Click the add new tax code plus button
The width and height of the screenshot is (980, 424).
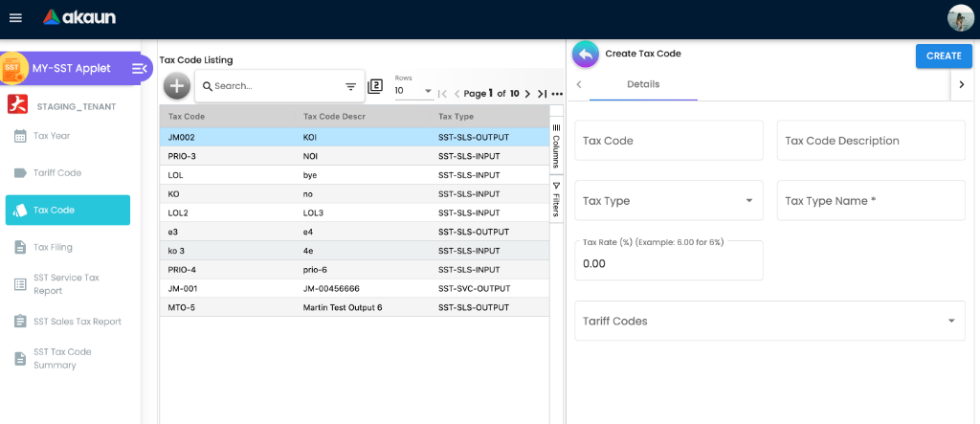pyautogui.click(x=176, y=85)
